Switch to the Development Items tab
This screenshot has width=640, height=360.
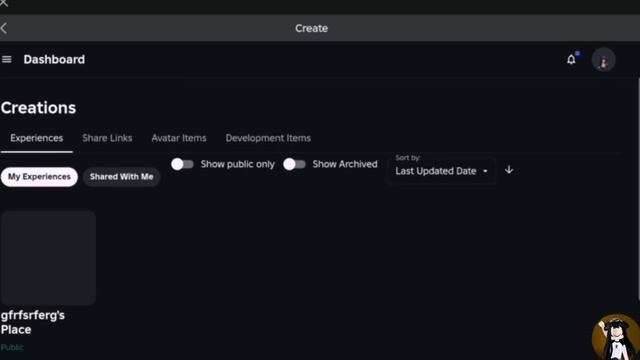(x=268, y=138)
